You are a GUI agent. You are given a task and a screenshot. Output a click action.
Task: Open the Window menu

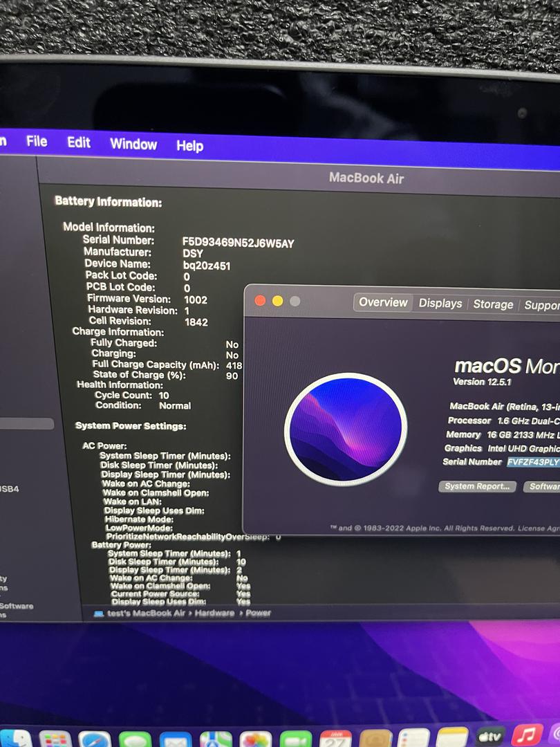pyautogui.click(x=133, y=144)
